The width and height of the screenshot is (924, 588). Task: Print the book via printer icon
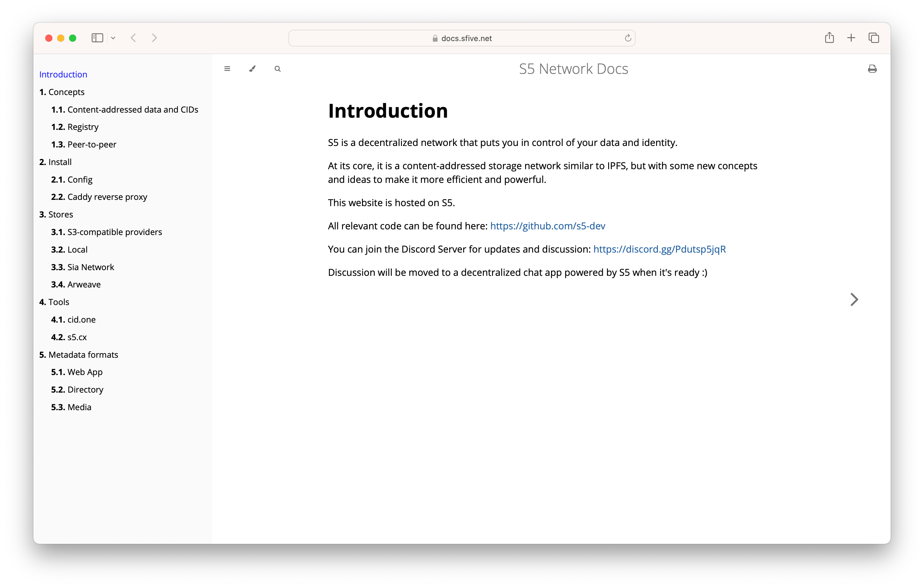coord(872,69)
